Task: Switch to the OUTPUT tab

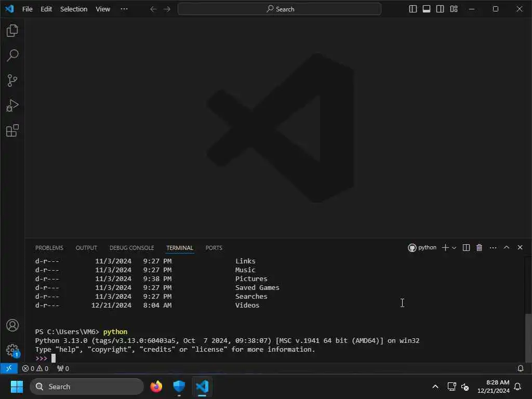Action: click(x=86, y=248)
